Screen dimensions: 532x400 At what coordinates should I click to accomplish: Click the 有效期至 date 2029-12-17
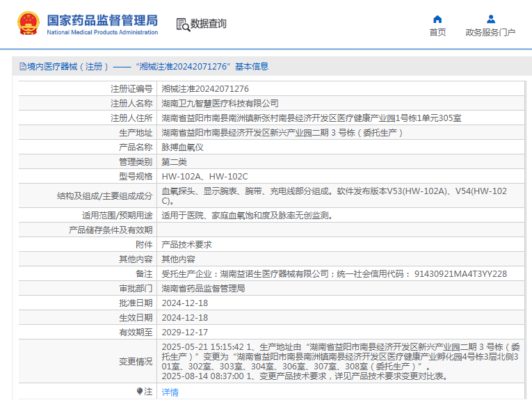click(184, 333)
